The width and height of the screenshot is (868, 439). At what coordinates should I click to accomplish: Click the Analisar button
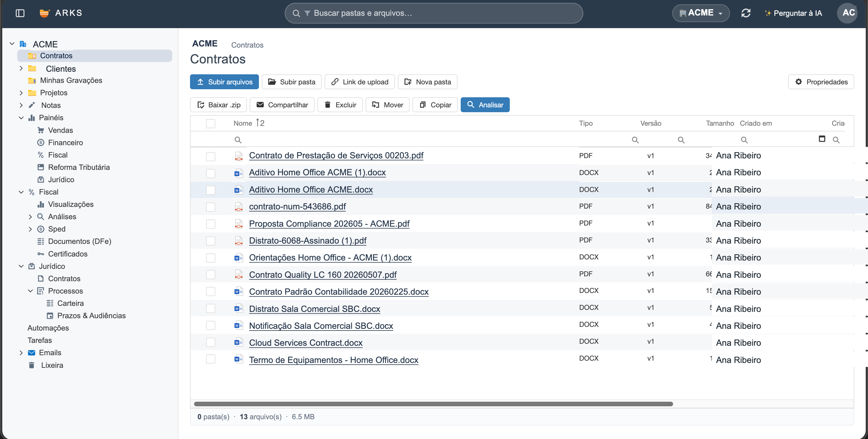(x=485, y=105)
